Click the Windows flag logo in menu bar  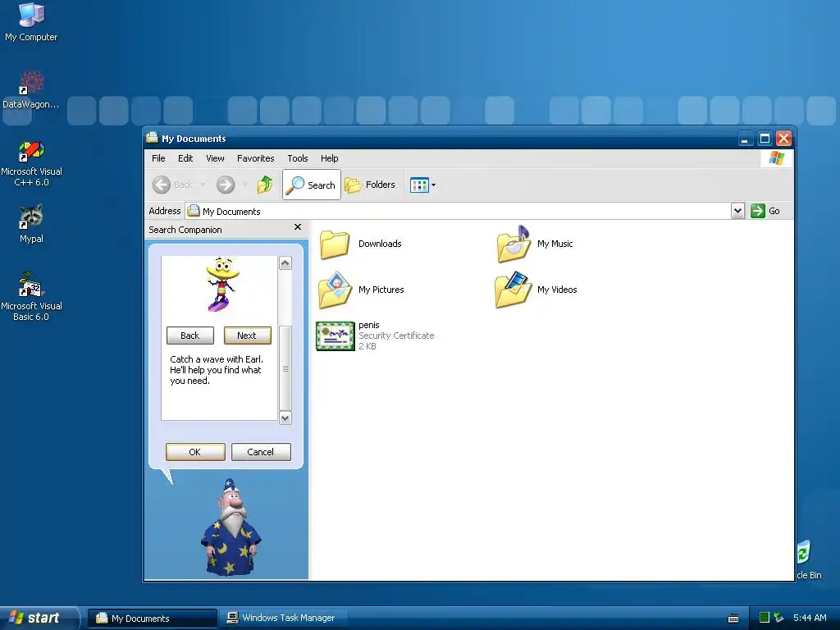pos(776,158)
